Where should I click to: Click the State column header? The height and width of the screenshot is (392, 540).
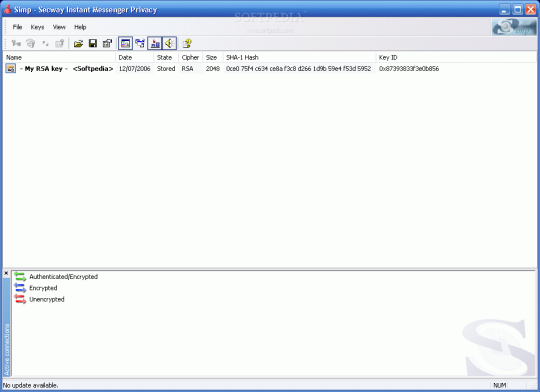tap(166, 57)
